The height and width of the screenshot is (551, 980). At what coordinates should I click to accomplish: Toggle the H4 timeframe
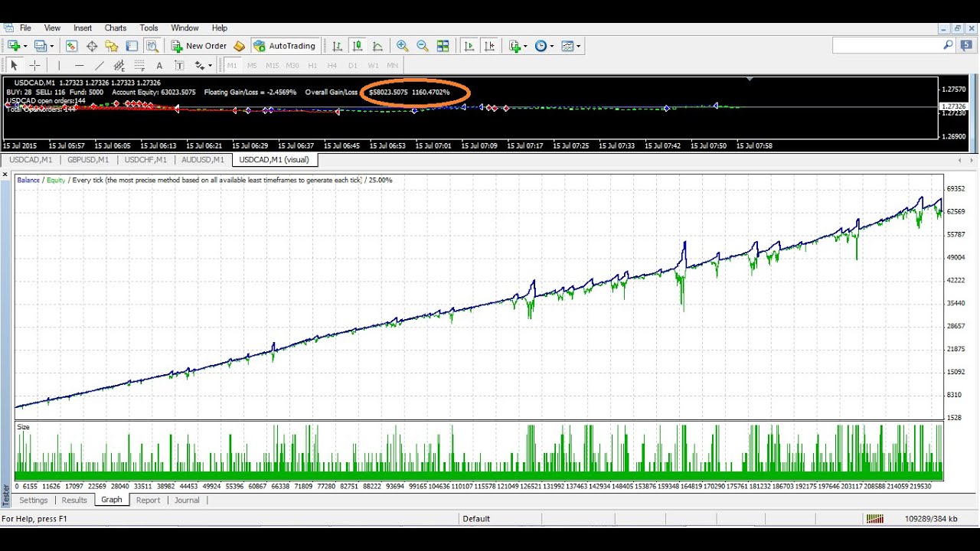click(332, 66)
